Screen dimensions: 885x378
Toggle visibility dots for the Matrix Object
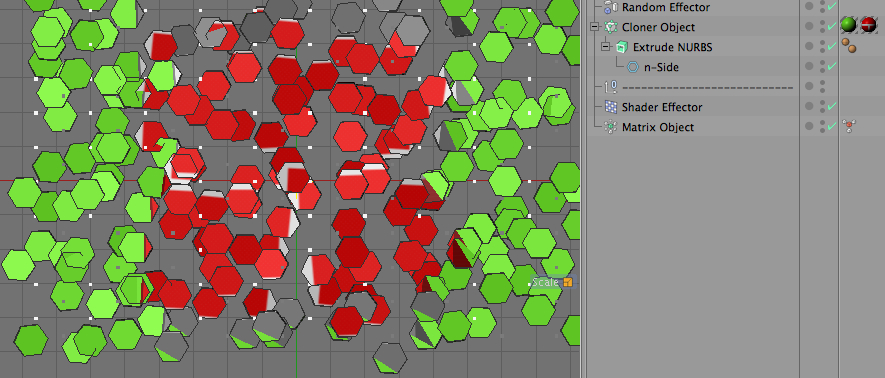(x=822, y=126)
